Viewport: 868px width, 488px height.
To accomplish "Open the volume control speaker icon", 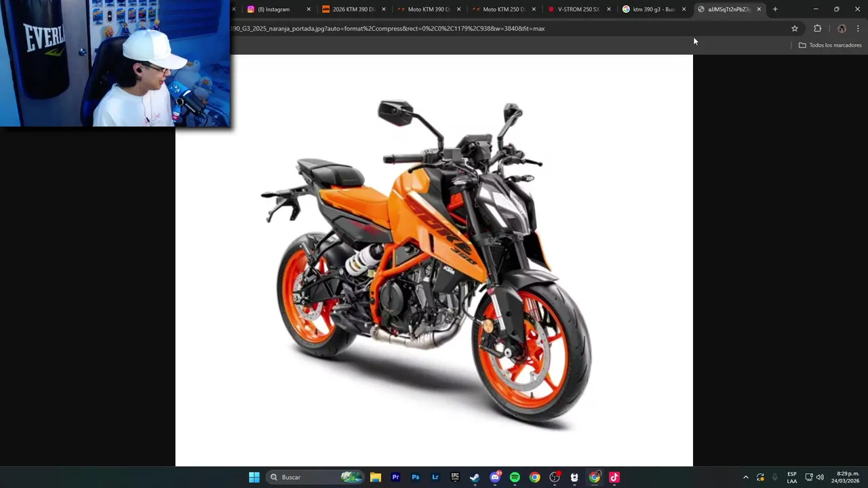I will 820,477.
